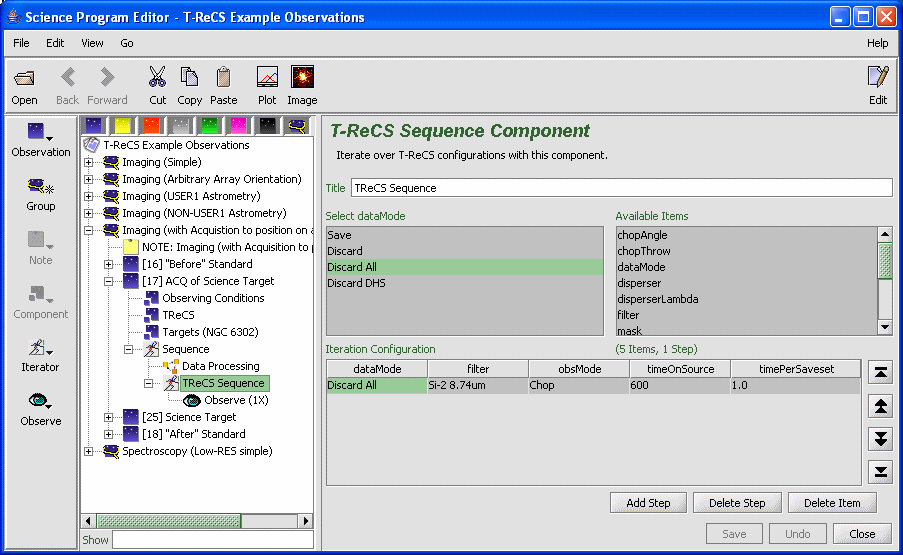Expand [18] "After" Standard observation
Viewport: 903px width, 555px height.
coord(108,434)
